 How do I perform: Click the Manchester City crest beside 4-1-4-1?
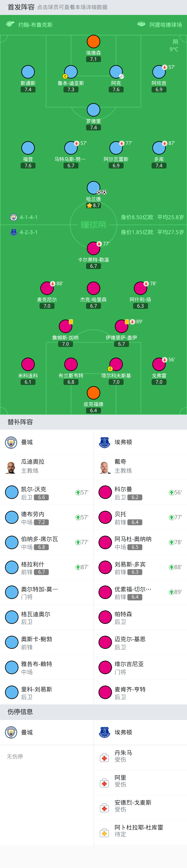tap(14, 217)
